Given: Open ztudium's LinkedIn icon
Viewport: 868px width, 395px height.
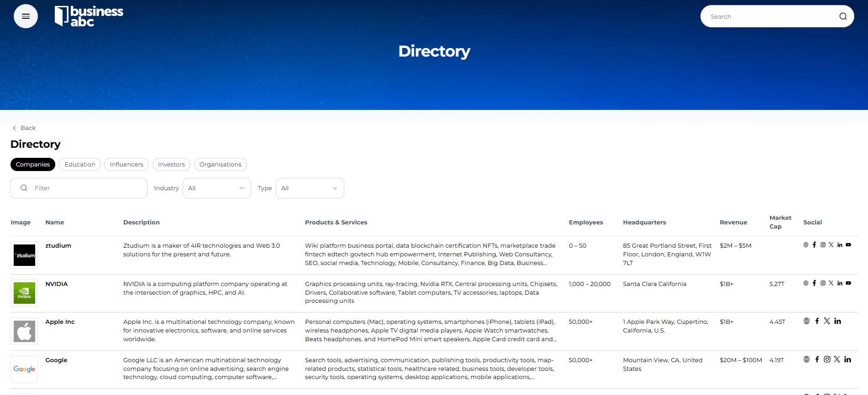Looking at the screenshot, I should 840,245.
